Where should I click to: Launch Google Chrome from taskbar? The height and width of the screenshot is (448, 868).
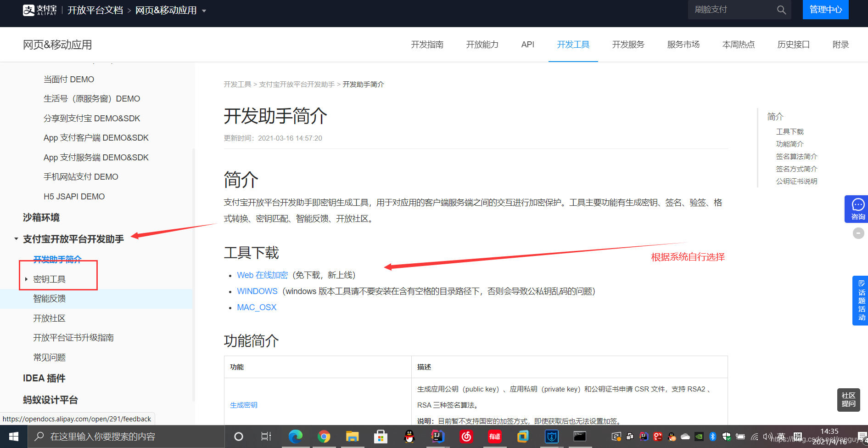coord(324,437)
